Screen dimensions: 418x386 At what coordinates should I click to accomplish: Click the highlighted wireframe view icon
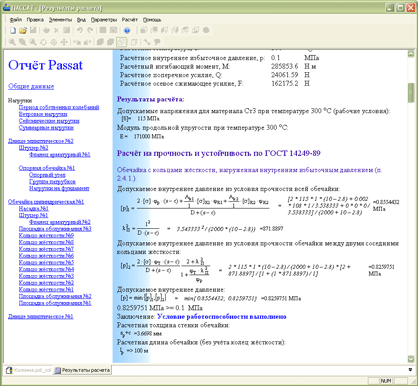pos(121,42)
